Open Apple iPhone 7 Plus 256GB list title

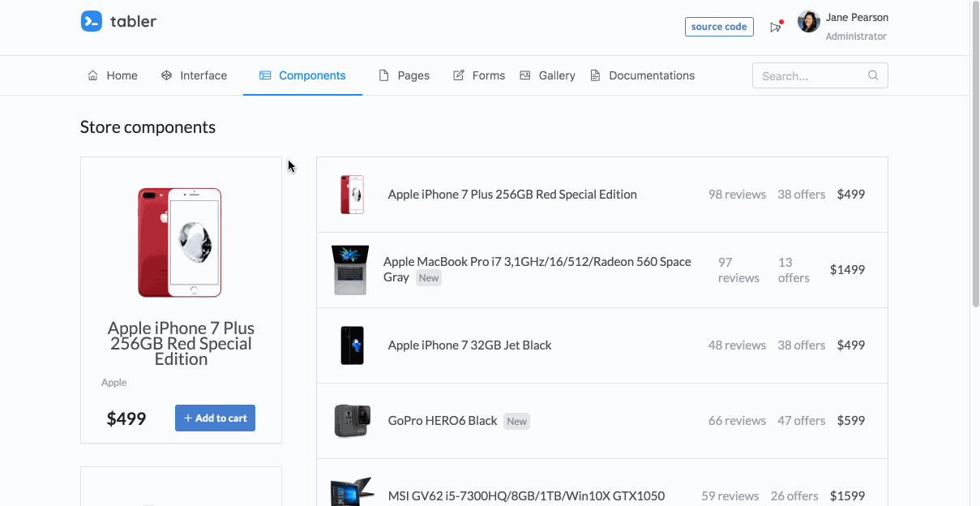pyautogui.click(x=512, y=195)
